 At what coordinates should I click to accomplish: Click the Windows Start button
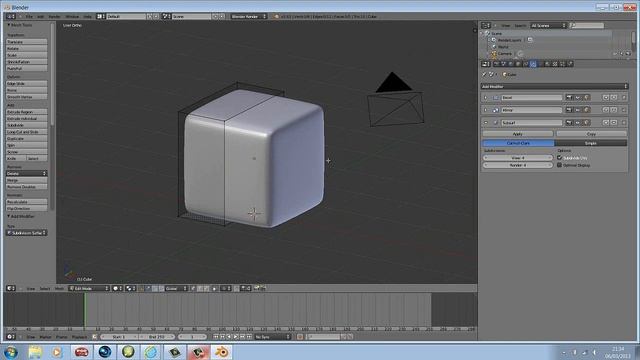(11, 352)
